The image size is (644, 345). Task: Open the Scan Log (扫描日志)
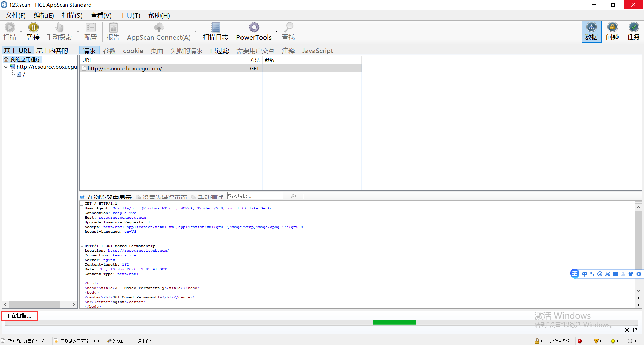click(x=216, y=31)
